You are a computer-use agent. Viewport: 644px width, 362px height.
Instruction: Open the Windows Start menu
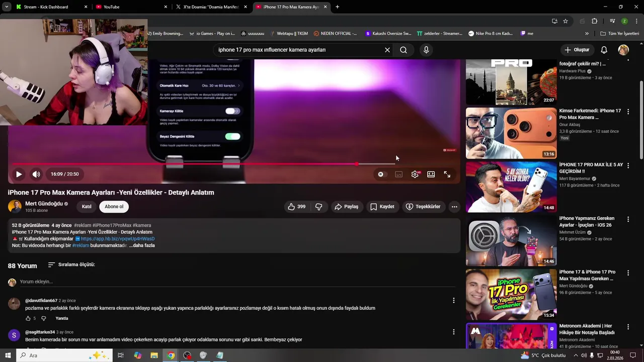pos(8,355)
